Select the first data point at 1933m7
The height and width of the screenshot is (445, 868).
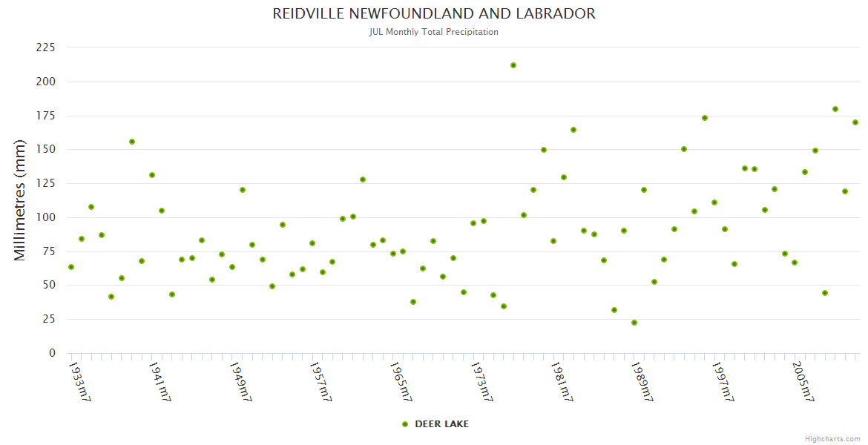coord(71,267)
